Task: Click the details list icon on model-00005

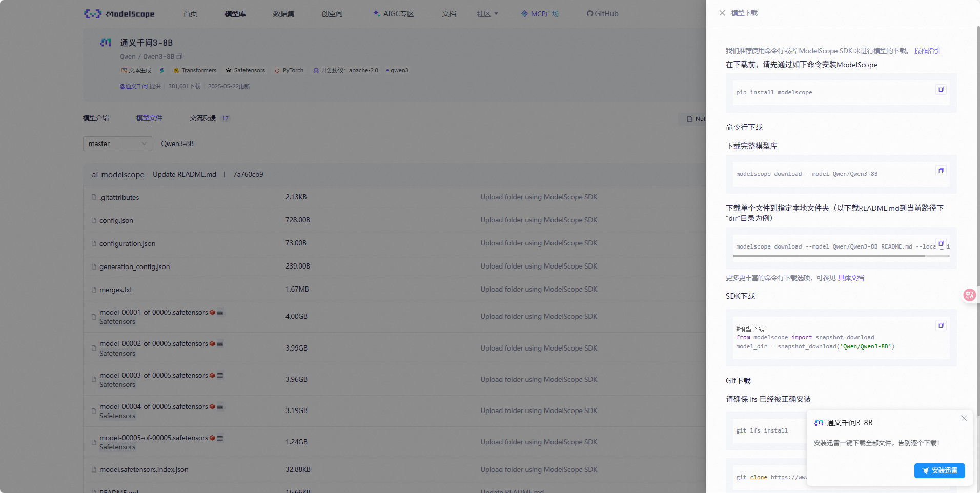Action: [x=220, y=438]
